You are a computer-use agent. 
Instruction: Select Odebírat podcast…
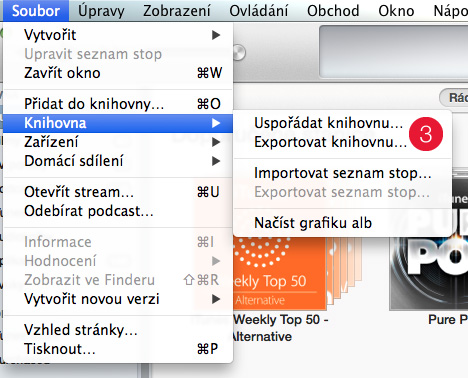(118, 211)
